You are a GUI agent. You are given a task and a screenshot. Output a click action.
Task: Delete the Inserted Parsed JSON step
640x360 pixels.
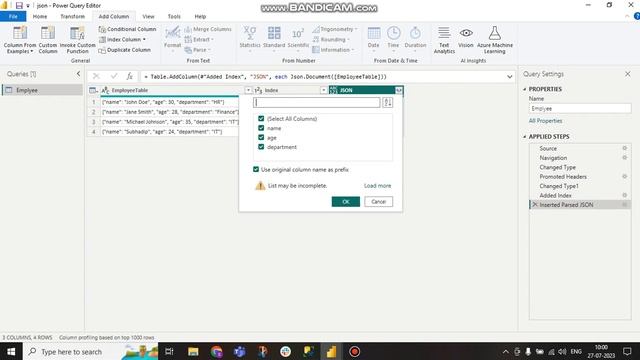535,204
